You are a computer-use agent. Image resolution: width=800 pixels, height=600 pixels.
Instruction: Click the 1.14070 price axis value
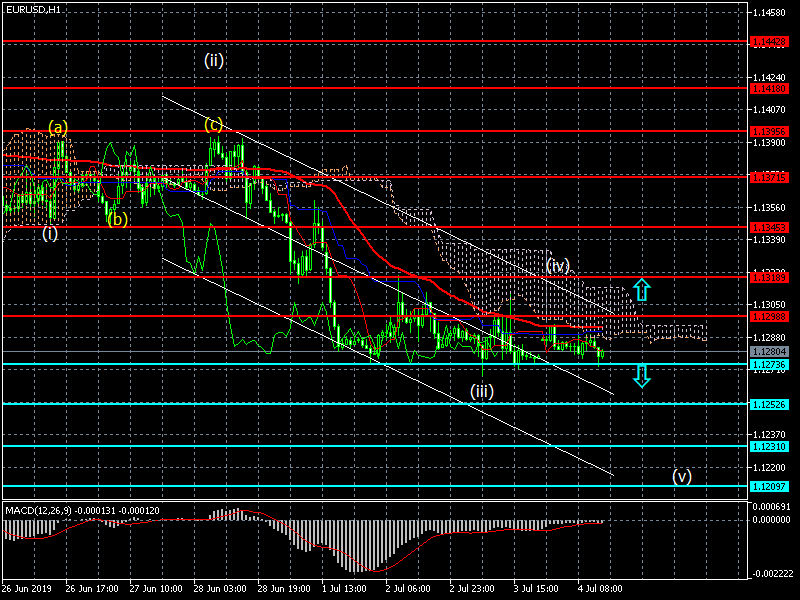tap(770, 109)
